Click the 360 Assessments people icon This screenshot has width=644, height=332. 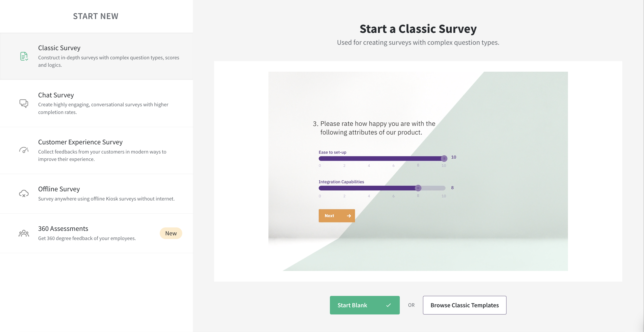(24, 233)
